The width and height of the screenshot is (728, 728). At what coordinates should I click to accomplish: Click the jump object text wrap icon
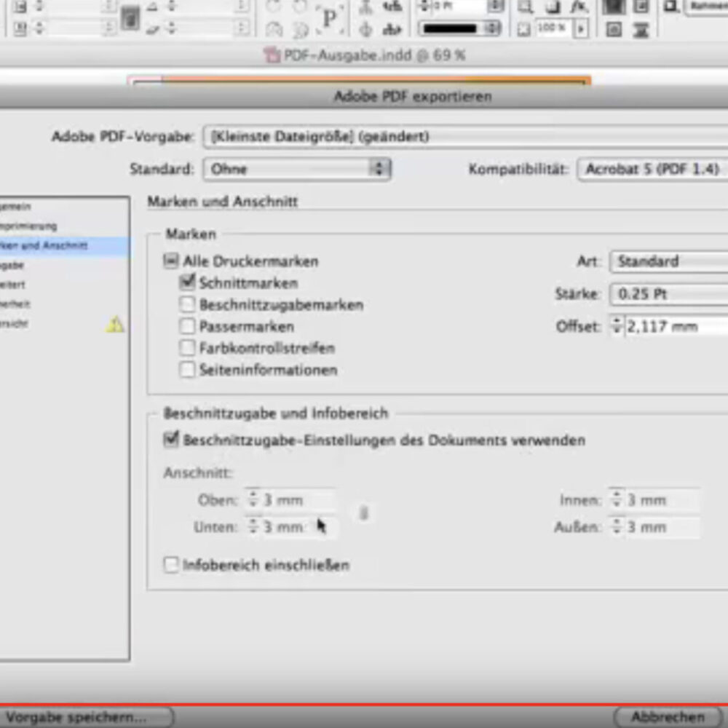(641, 29)
